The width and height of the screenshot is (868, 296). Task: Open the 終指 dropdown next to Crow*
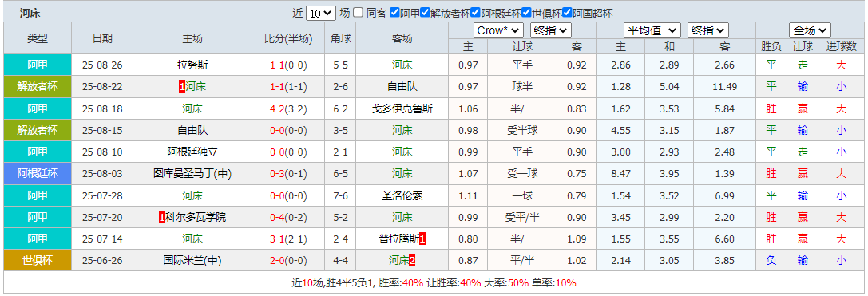point(551,30)
